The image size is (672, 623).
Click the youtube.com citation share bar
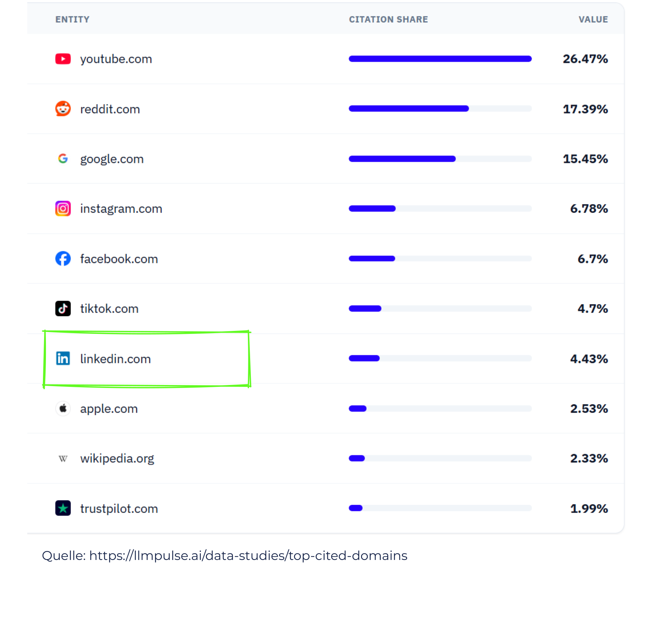[x=440, y=59]
